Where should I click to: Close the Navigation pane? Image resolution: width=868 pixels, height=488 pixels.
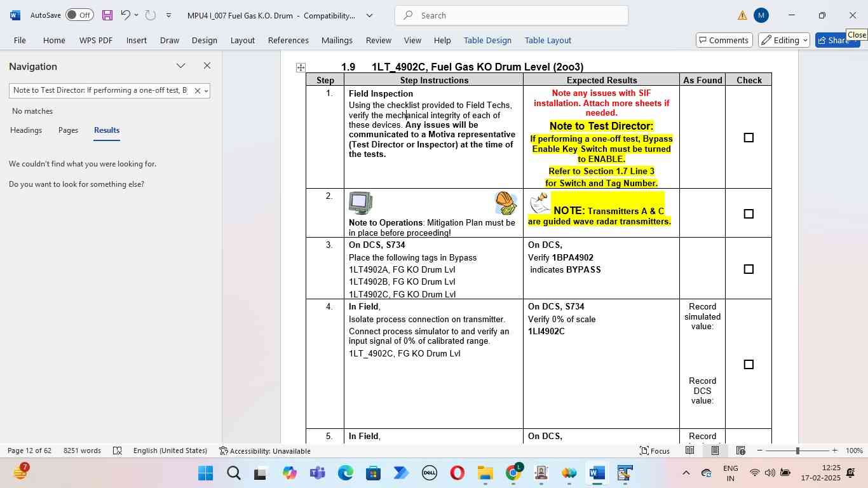207,65
